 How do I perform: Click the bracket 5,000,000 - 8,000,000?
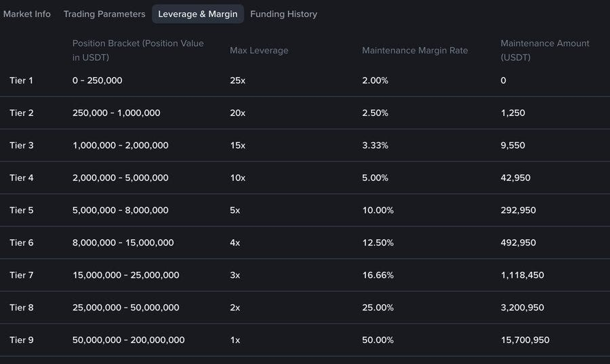121,210
